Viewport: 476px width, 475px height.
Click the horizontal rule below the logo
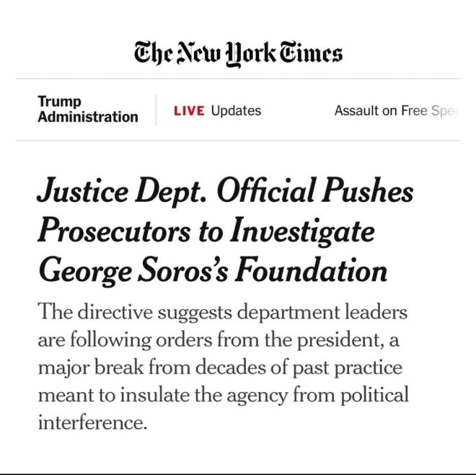tap(238, 79)
